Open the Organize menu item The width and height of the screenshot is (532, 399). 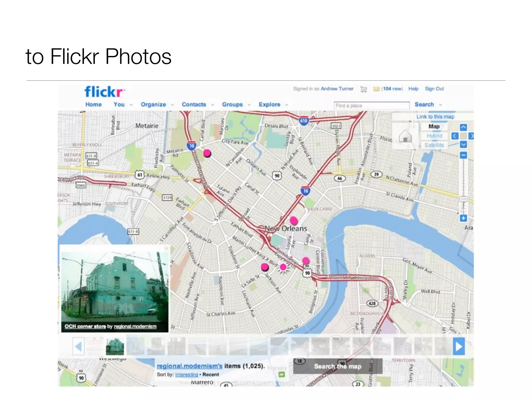tap(153, 104)
